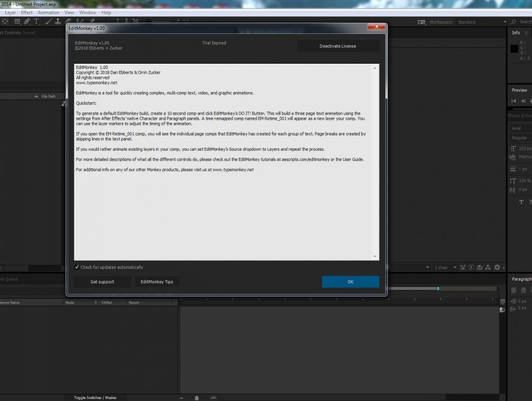Viewport: 532px width, 401px height.
Task: Open the Info panel menu icon
Action: (526, 33)
